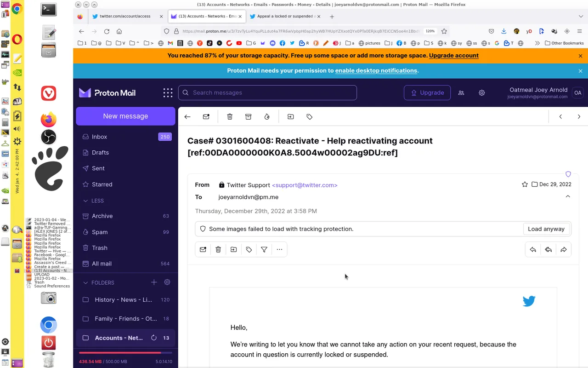This screenshot has height=368, width=588.
Task: Open the Terminal desktop icon
Action: click(x=49, y=9)
